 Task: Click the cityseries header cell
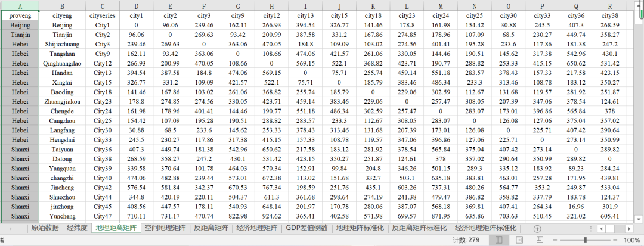tap(103, 15)
